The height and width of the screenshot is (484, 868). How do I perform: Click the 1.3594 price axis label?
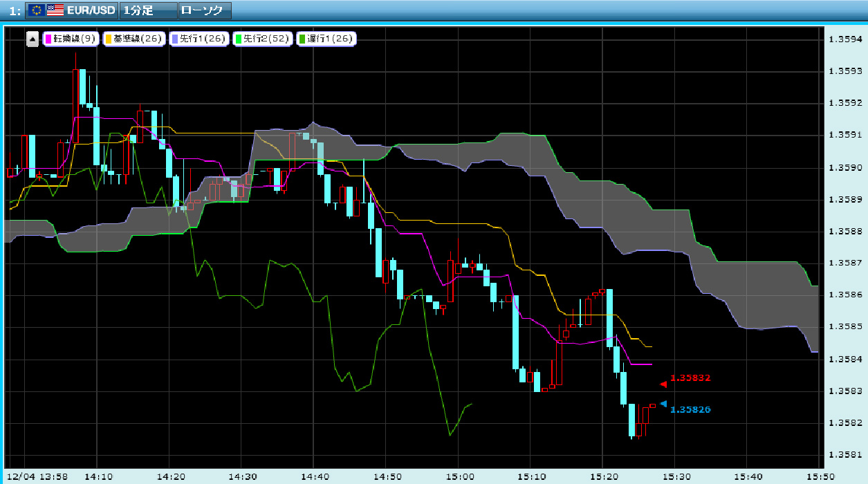point(844,39)
